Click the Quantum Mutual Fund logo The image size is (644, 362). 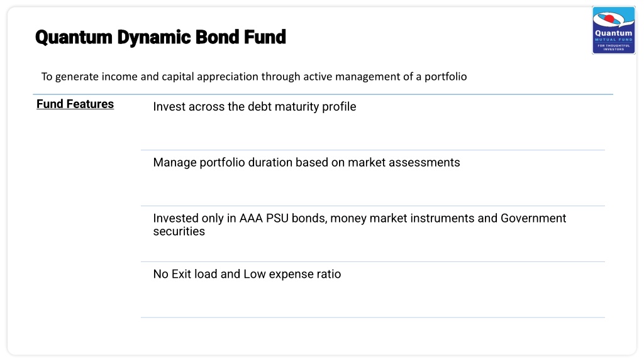tap(614, 30)
